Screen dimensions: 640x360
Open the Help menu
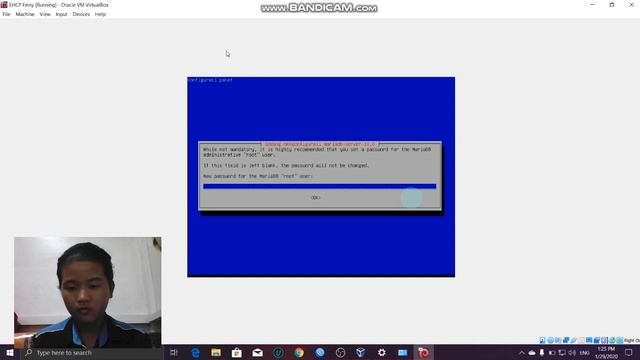pyautogui.click(x=100, y=14)
